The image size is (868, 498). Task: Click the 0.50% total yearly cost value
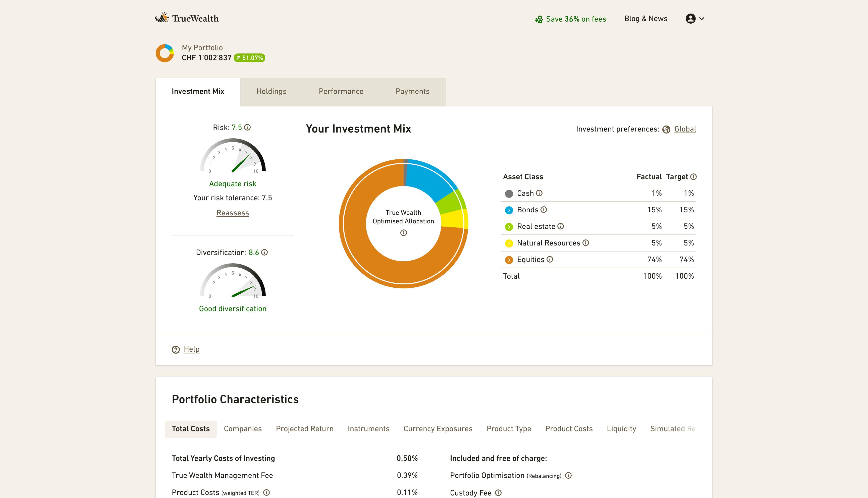coord(407,458)
